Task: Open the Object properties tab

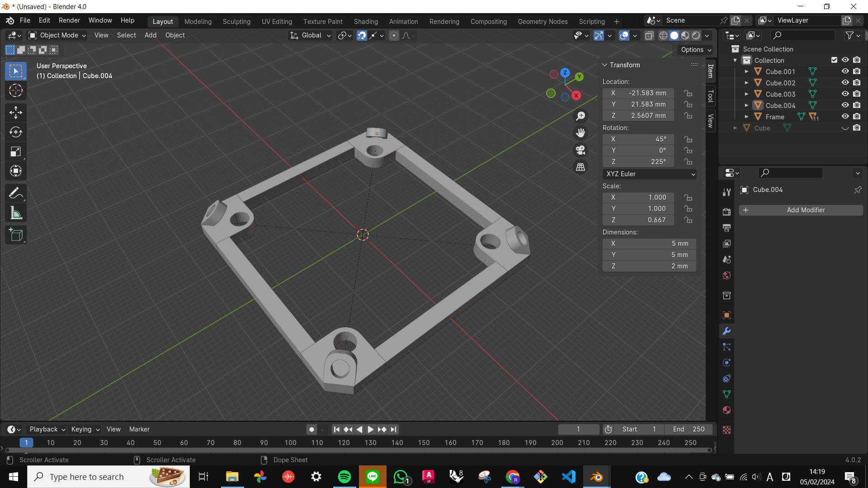Action: [x=726, y=315]
